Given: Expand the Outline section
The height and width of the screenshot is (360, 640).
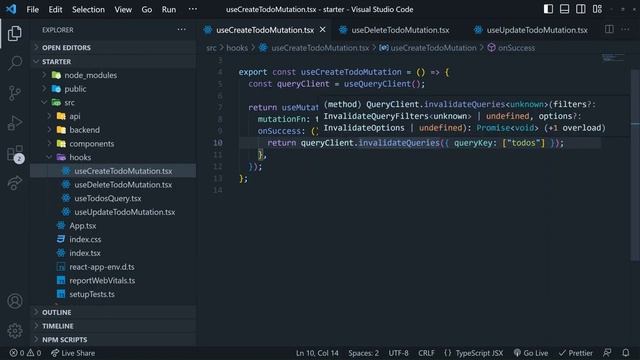Looking at the screenshot, I should click(113, 312).
